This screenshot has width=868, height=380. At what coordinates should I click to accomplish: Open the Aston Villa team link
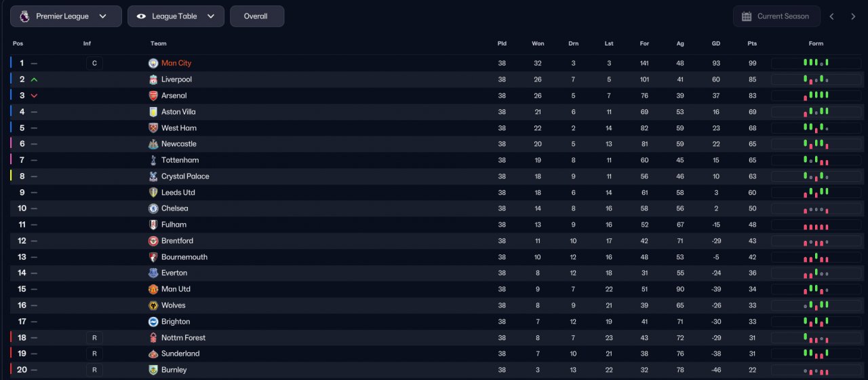178,112
